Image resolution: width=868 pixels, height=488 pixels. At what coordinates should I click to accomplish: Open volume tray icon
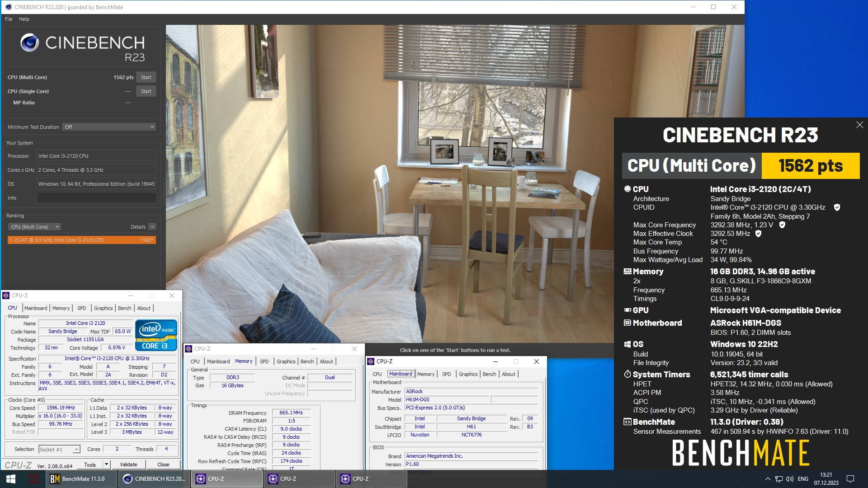790,479
